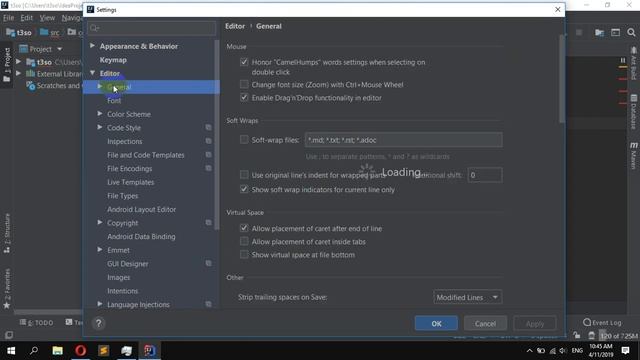The width and height of the screenshot is (640, 360).
Task: Click project-level icon next to GUI Designer
Action: [x=208, y=264]
